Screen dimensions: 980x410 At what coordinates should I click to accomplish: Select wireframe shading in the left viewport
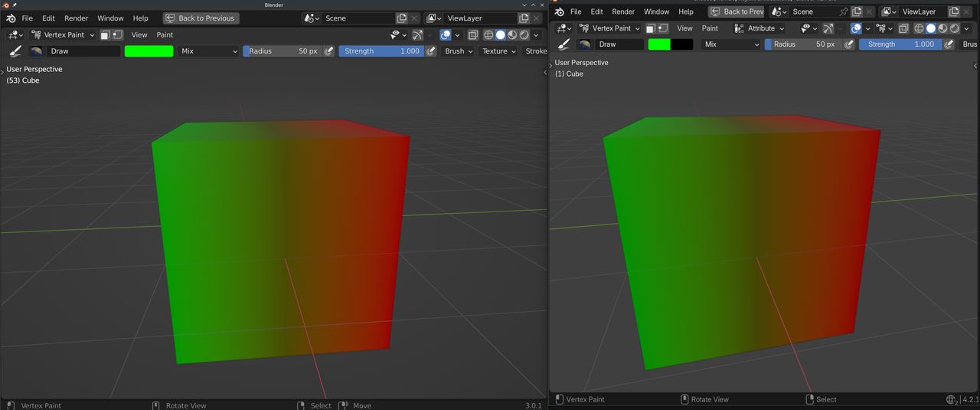[488, 35]
